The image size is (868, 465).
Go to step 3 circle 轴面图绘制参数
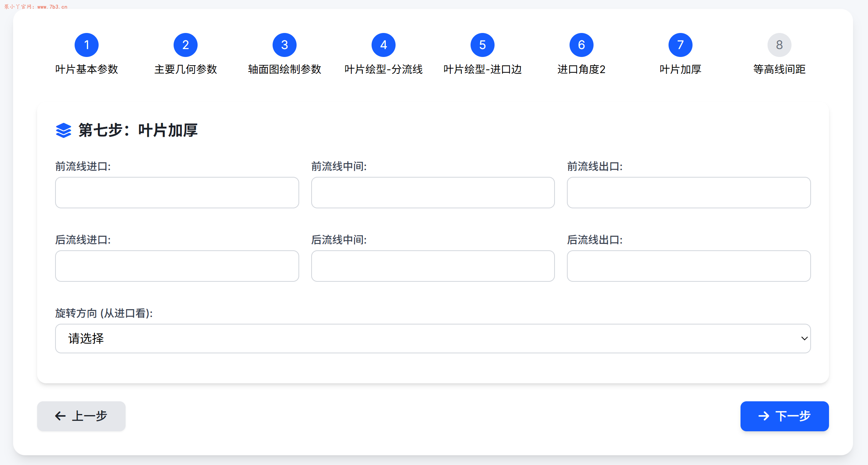(x=285, y=45)
